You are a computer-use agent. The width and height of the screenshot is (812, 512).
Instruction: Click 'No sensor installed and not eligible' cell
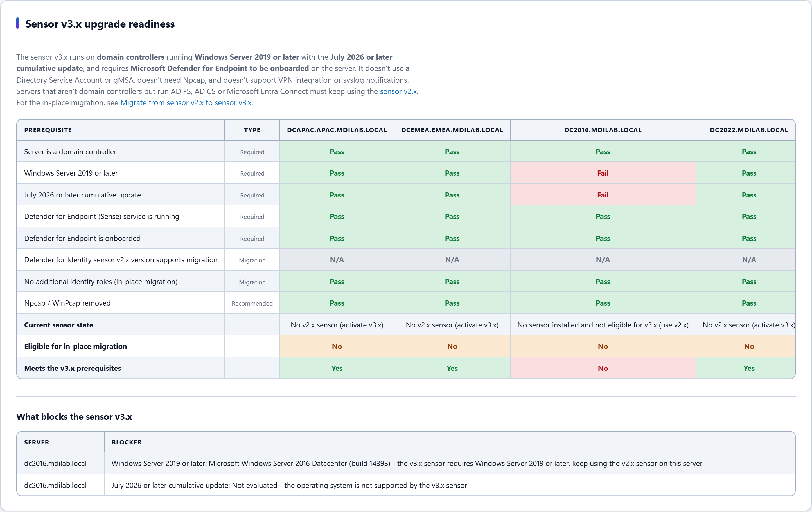pos(603,325)
